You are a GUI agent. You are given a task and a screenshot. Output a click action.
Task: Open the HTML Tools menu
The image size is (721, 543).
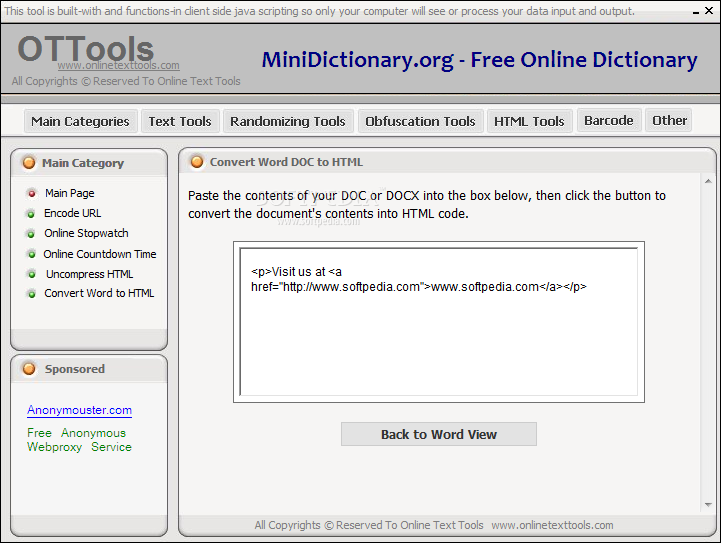(529, 121)
